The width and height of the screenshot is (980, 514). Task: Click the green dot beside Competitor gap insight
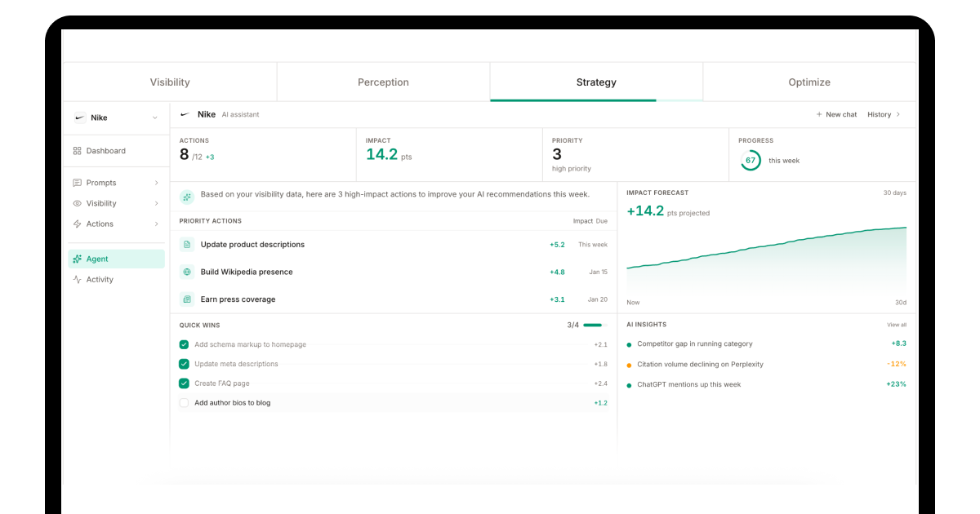tap(629, 344)
